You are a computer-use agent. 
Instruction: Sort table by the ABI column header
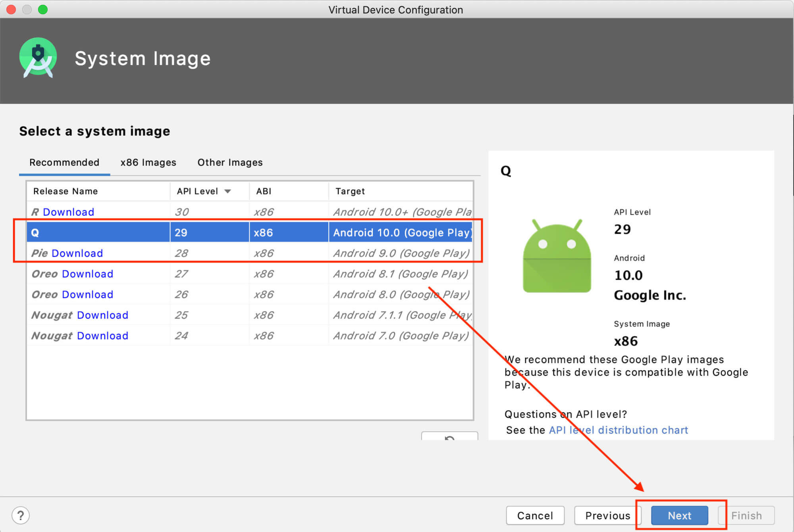coord(263,191)
